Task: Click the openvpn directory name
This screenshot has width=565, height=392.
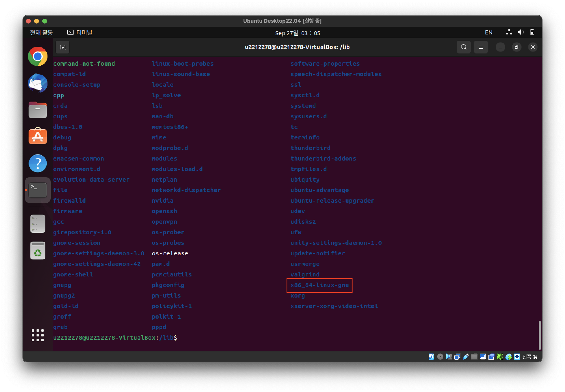Action: coord(164,222)
